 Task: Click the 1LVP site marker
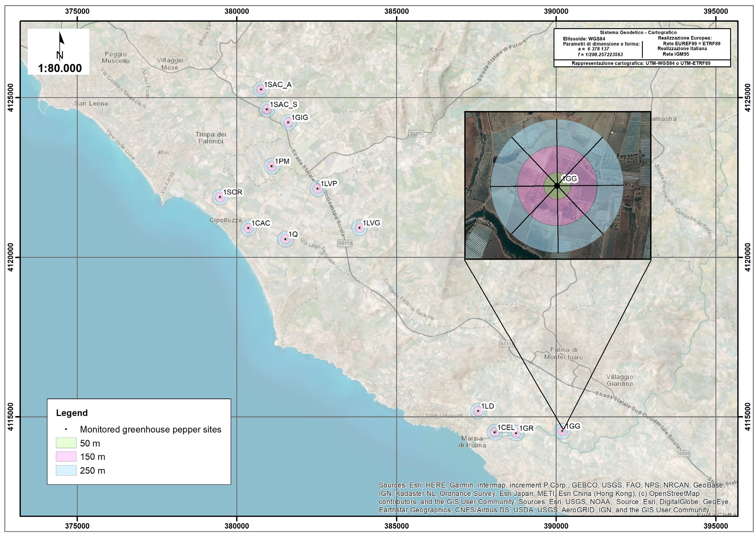click(x=317, y=189)
